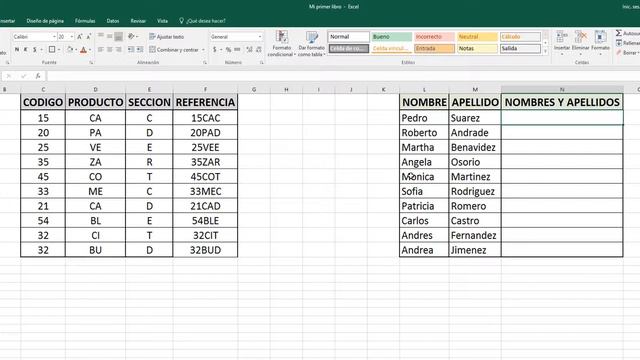Toggle Ajustar texto wrap option
640x360 pixels.
click(x=167, y=37)
